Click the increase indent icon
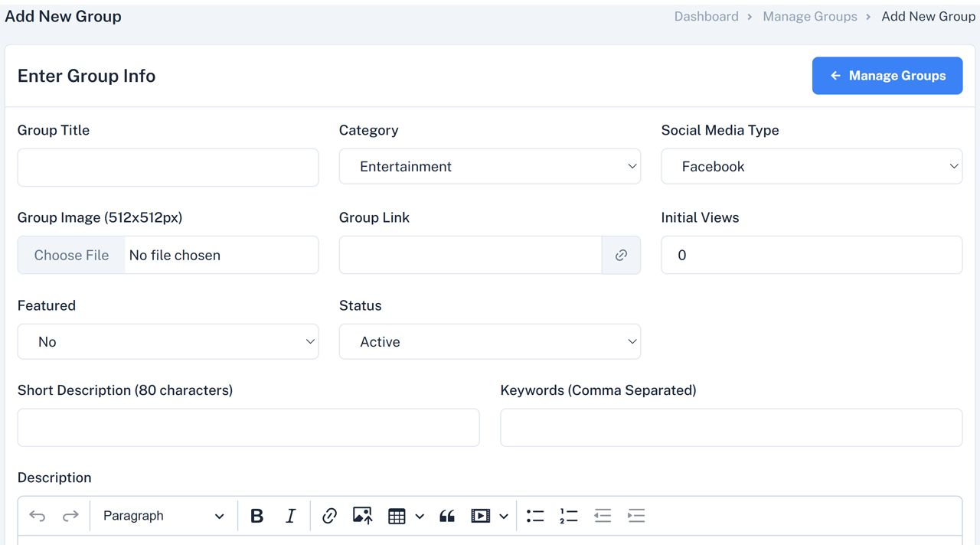 tap(636, 516)
